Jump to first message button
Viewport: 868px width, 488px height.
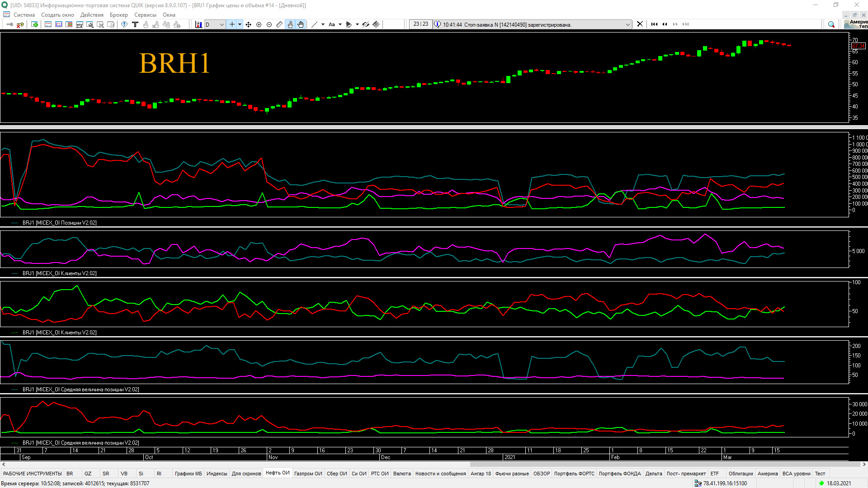click(x=654, y=24)
